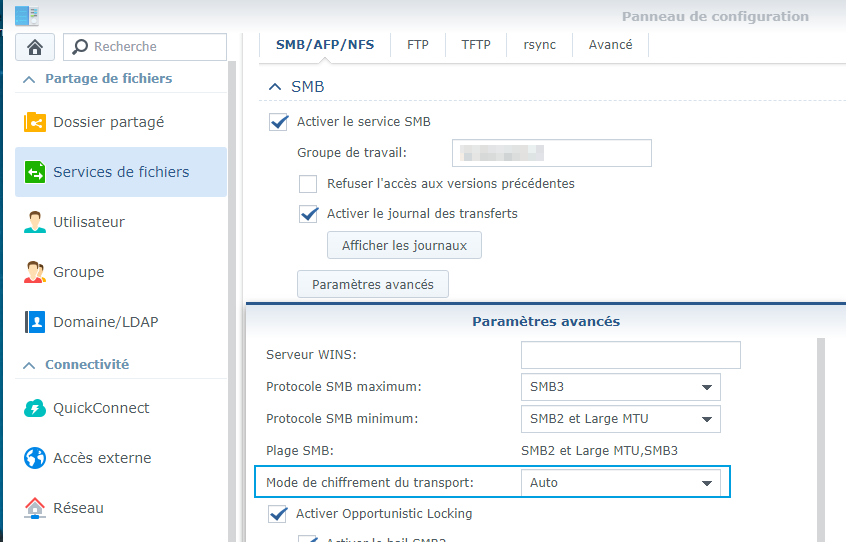
Task: Open Domaine/LDAP icon
Action: [35, 322]
